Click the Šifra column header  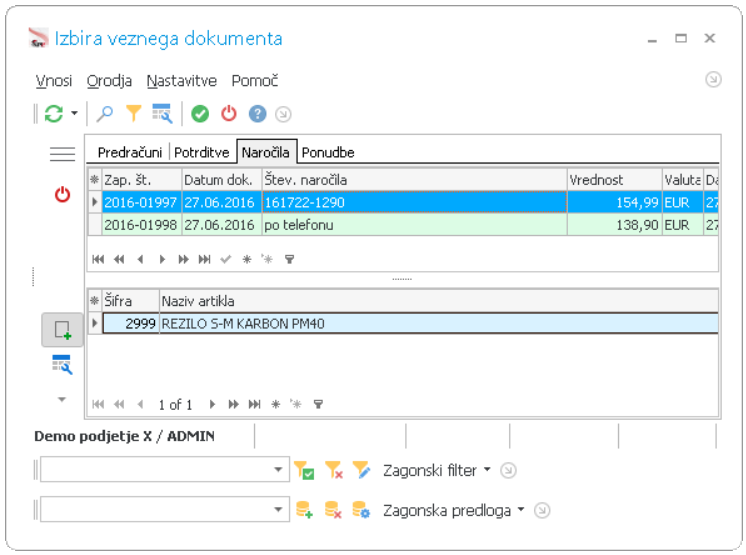pyautogui.click(x=131, y=301)
